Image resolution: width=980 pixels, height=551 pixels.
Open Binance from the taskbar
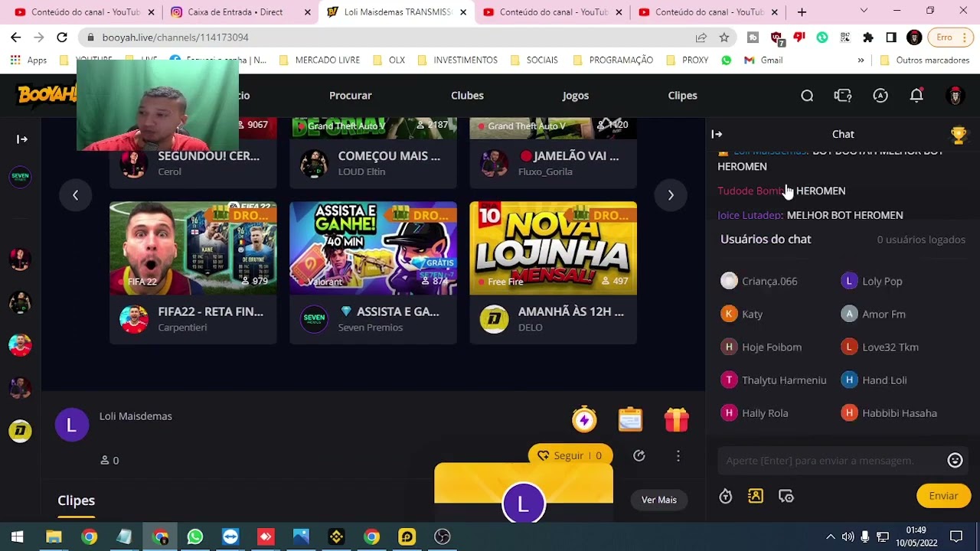pos(336,537)
